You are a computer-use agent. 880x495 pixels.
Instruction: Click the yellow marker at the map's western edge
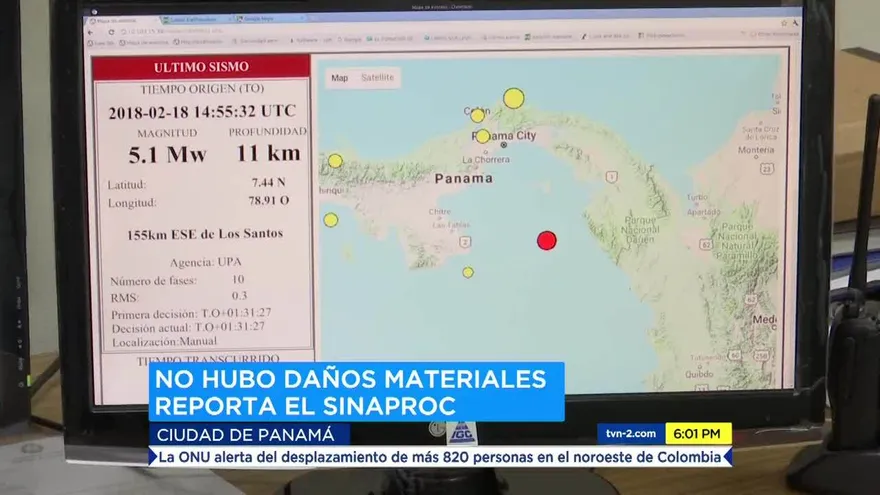click(x=335, y=161)
